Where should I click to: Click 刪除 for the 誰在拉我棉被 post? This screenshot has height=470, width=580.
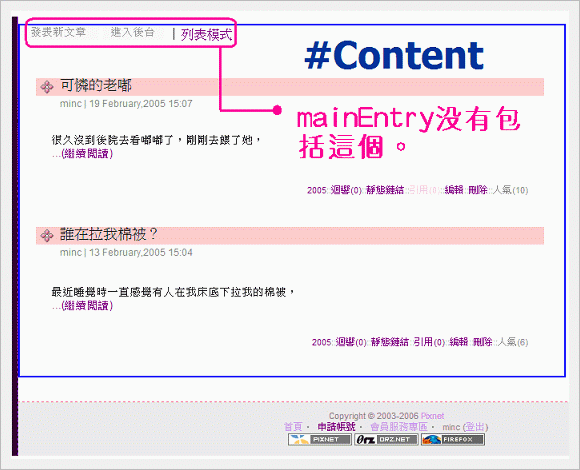coord(482,342)
